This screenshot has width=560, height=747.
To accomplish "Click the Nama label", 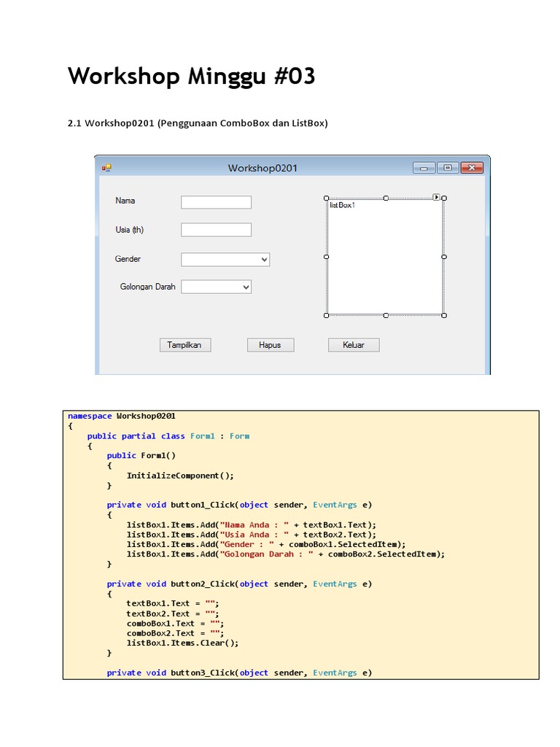I will pos(125,201).
